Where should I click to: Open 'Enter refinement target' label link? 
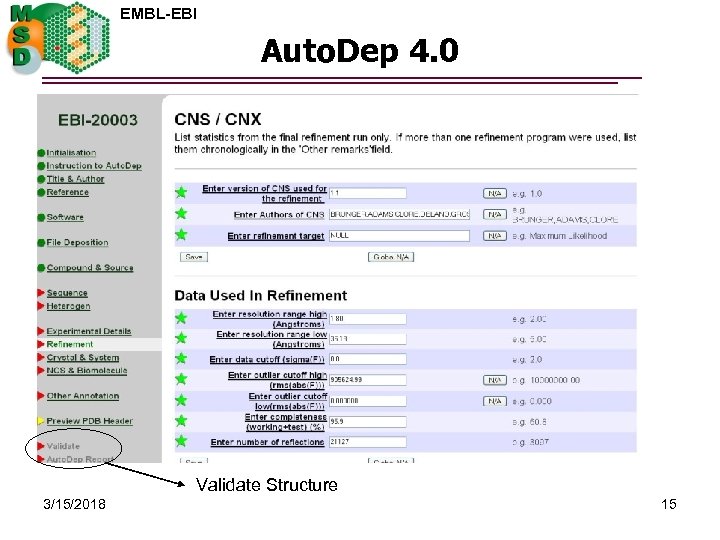pos(276,236)
